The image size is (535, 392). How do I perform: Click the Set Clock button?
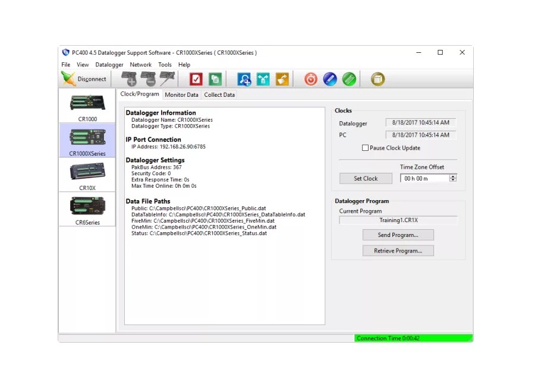tap(366, 178)
